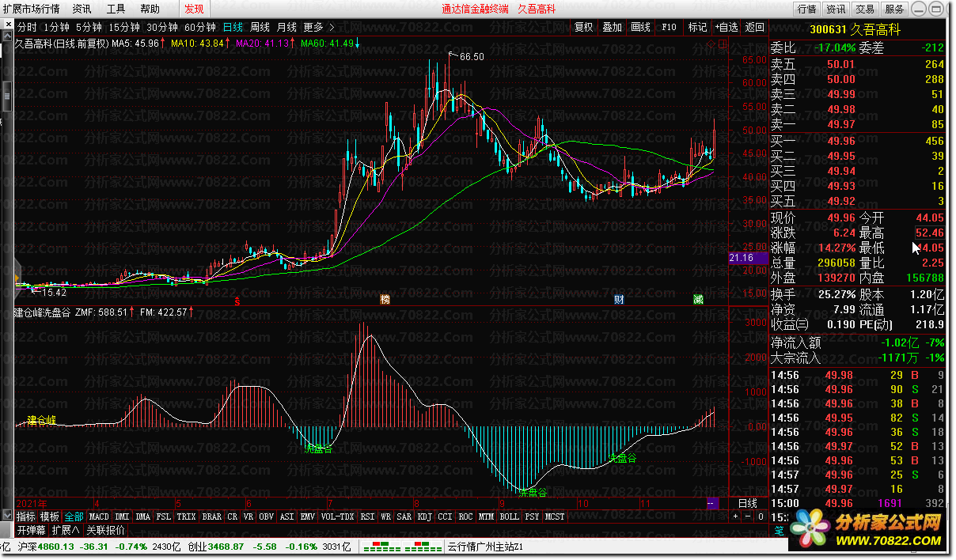Click the 返回 back button
Viewport: 956px width, 560px height.
[754, 27]
